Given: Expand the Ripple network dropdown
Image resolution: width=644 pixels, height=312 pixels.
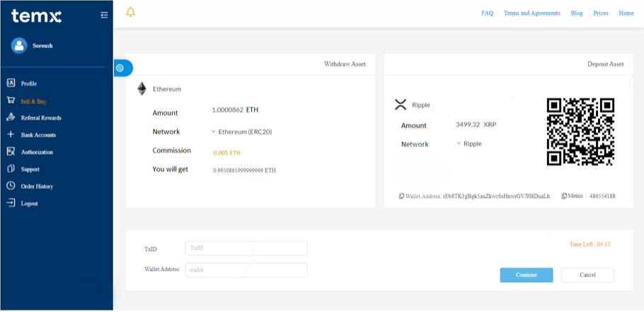Looking at the screenshot, I should point(459,144).
